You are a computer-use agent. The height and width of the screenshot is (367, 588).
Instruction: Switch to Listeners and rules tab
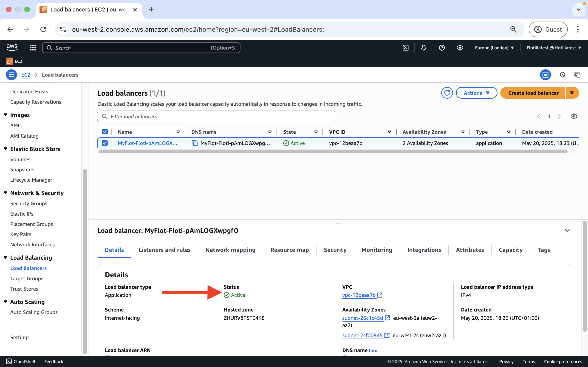coord(164,250)
